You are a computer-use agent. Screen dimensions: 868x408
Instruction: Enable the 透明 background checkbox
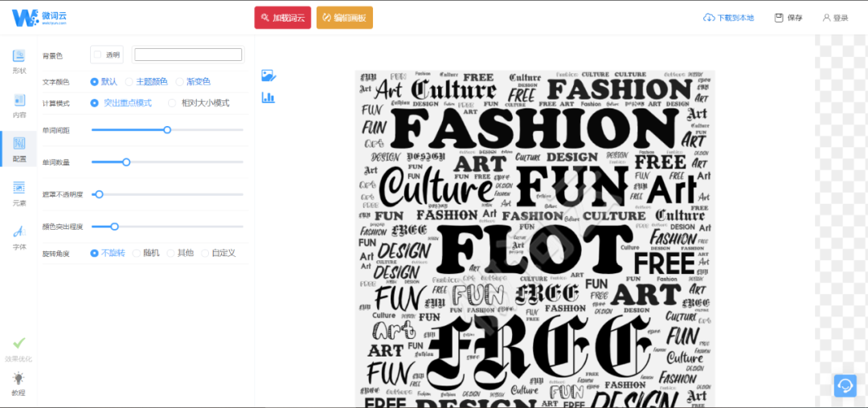[97, 54]
